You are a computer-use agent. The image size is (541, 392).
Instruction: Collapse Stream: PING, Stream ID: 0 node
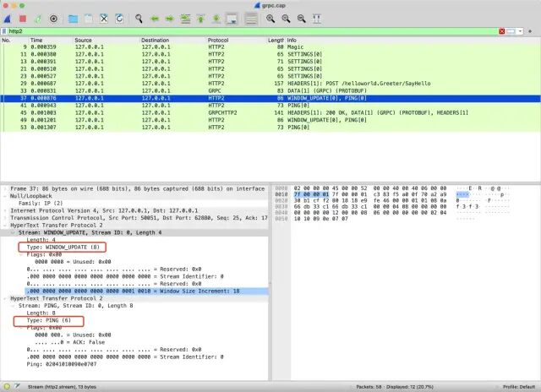(14, 306)
